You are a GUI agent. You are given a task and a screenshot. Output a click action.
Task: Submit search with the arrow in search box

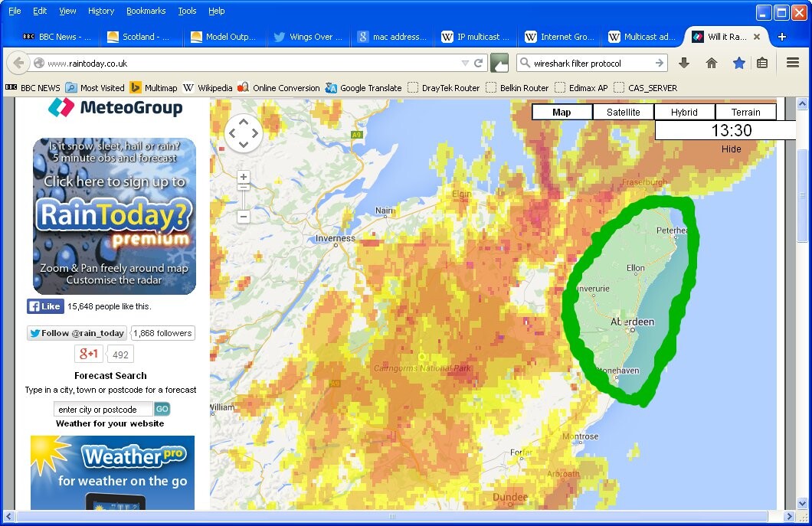click(x=660, y=63)
